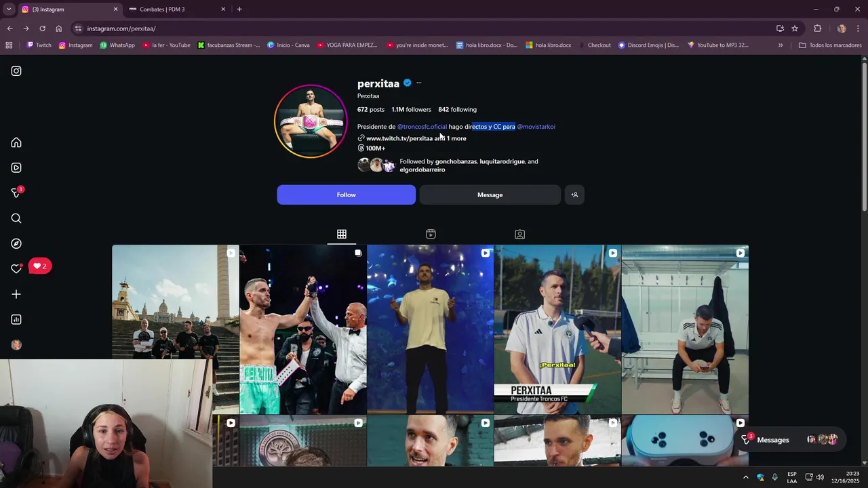This screenshot has height=488, width=868.
Task: Open the Apps grid in bookmarks bar
Action: coord(9,45)
